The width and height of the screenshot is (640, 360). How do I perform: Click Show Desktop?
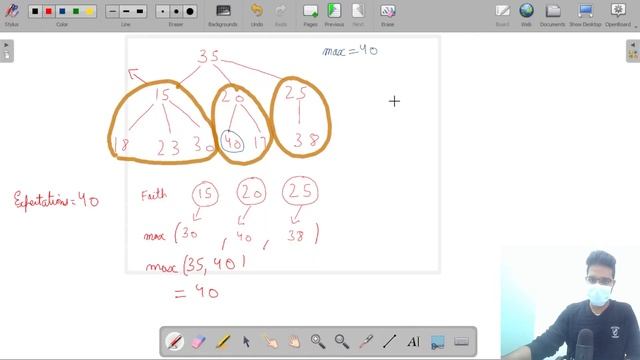click(585, 15)
